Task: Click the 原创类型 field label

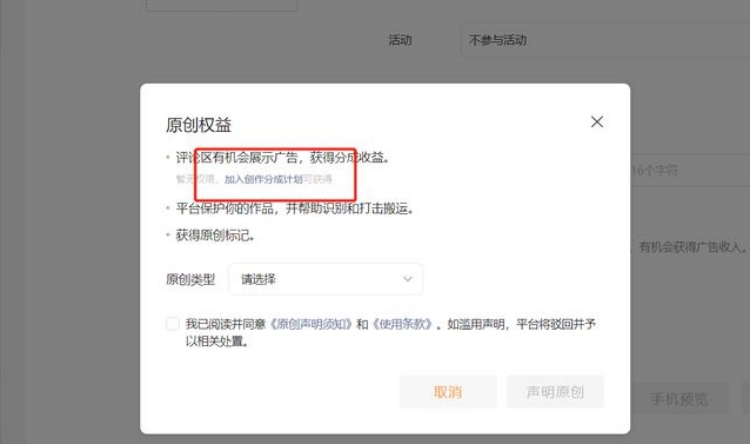Action: point(190,279)
